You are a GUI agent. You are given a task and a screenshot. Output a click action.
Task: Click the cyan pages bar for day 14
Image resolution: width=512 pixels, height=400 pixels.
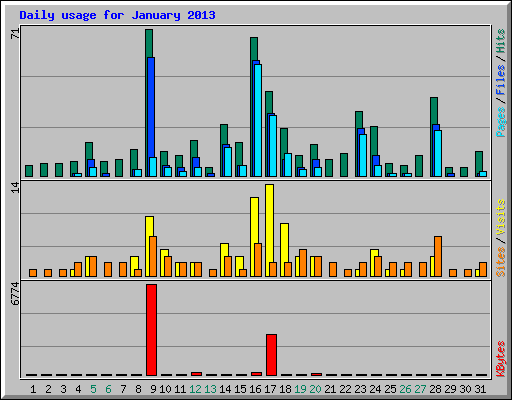(228, 162)
